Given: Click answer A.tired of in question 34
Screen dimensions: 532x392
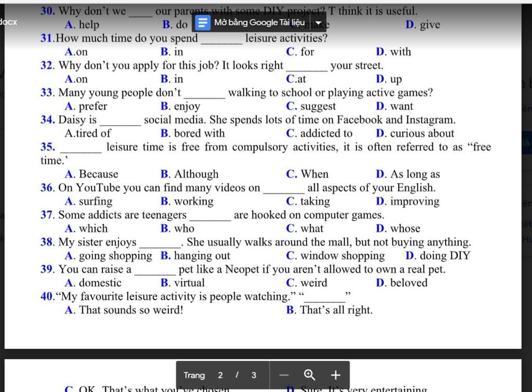Looking at the screenshot, I should click(x=87, y=133).
